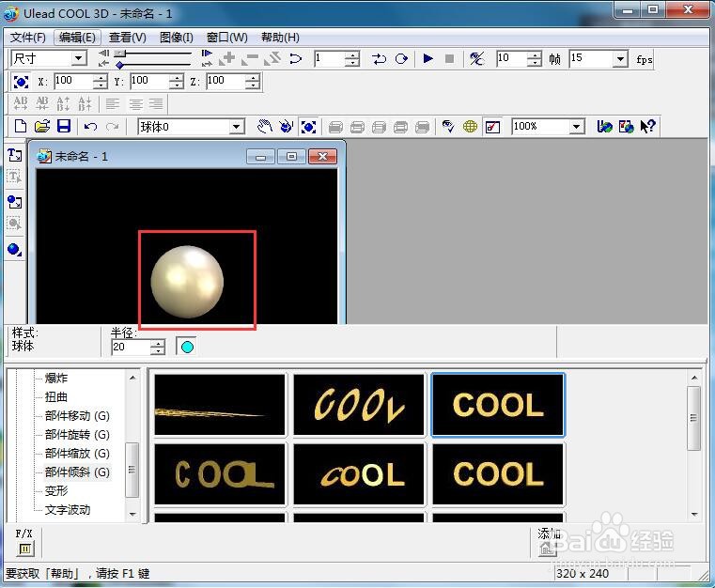Toggle loop playback mode
This screenshot has width=715, height=588.
point(401,59)
